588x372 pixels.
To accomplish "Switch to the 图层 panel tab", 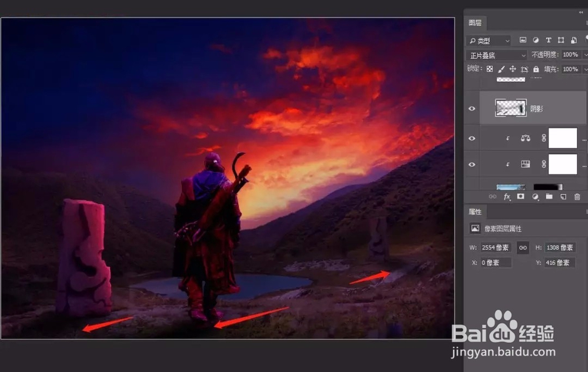I will [475, 23].
